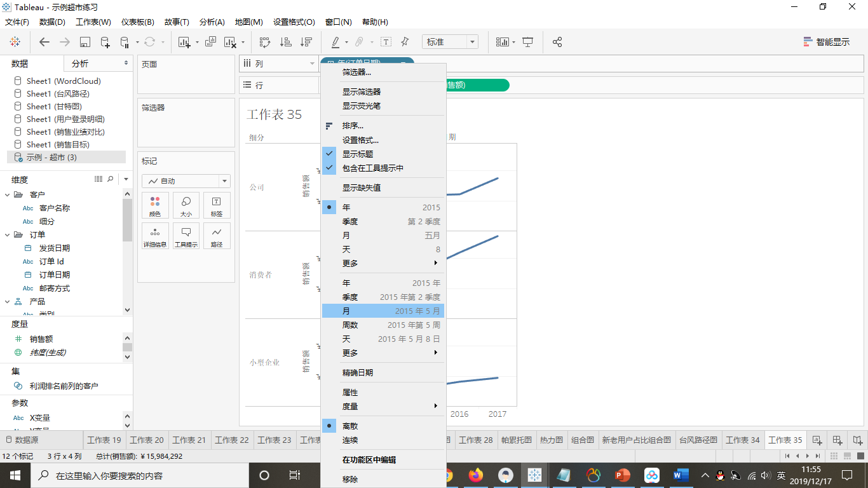
Task: Open the 工作表(W) menu in menu bar
Action: coord(93,22)
